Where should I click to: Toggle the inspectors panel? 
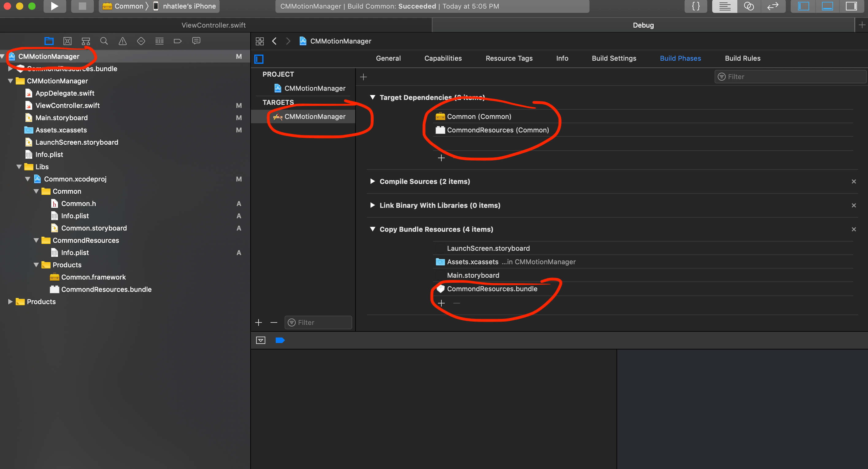(851, 6)
